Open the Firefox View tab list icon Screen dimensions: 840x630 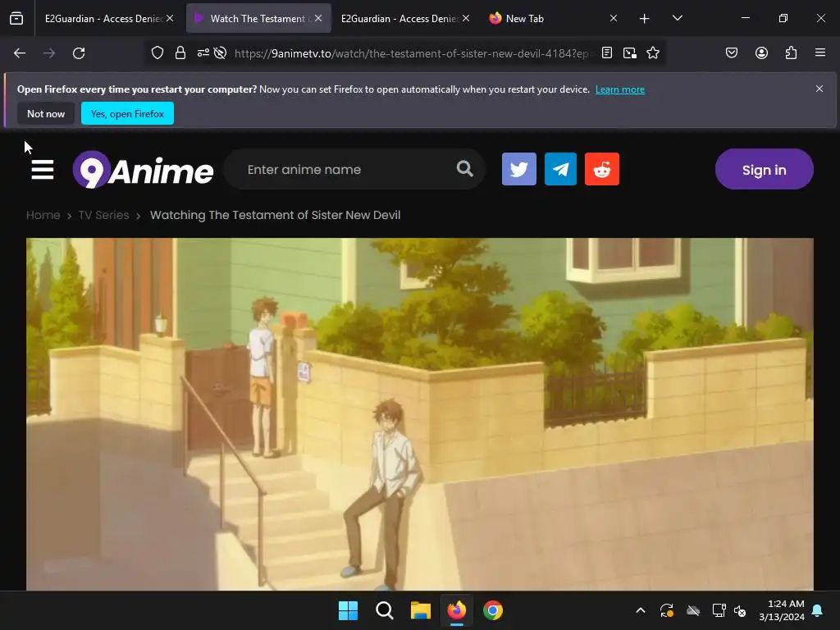click(16, 18)
